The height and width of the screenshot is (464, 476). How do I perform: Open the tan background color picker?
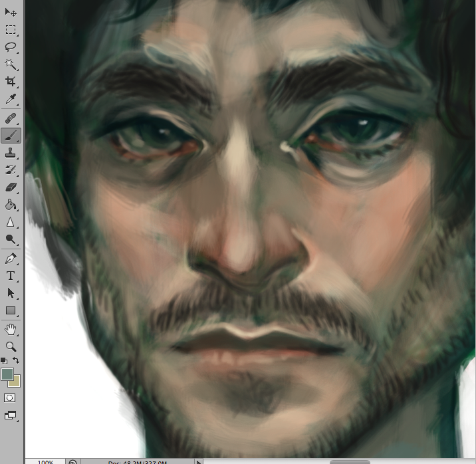pyautogui.click(x=16, y=383)
